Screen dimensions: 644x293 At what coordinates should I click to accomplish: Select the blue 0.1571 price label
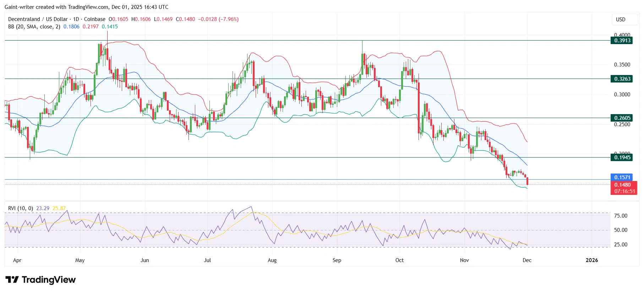(x=622, y=177)
